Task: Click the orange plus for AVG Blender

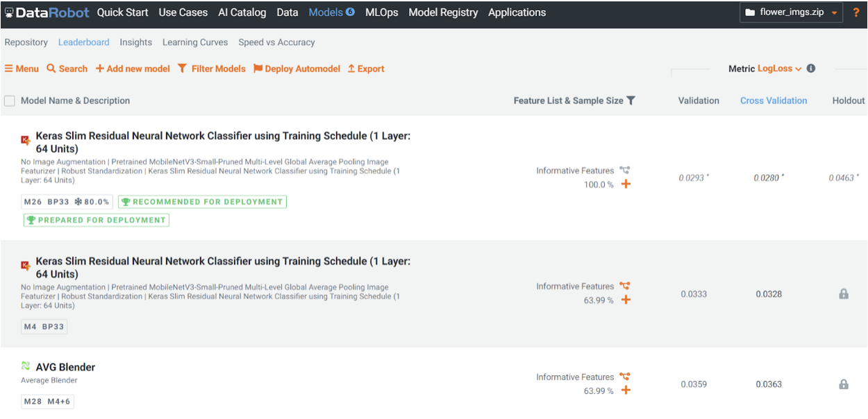Action: pyautogui.click(x=626, y=391)
